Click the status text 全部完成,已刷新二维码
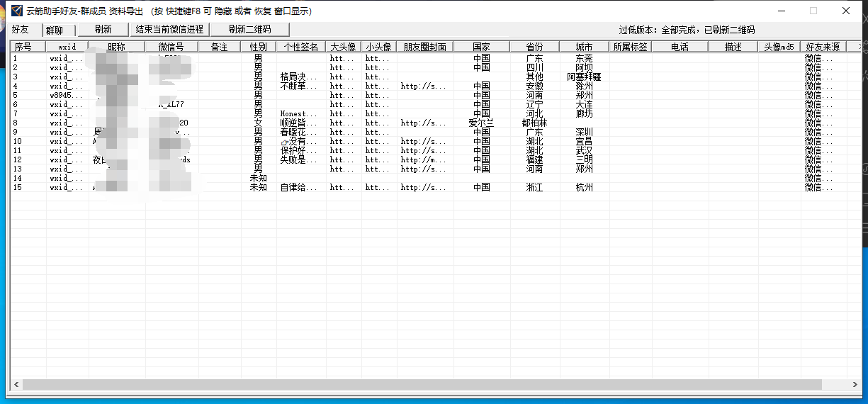868x404 pixels. point(708,30)
